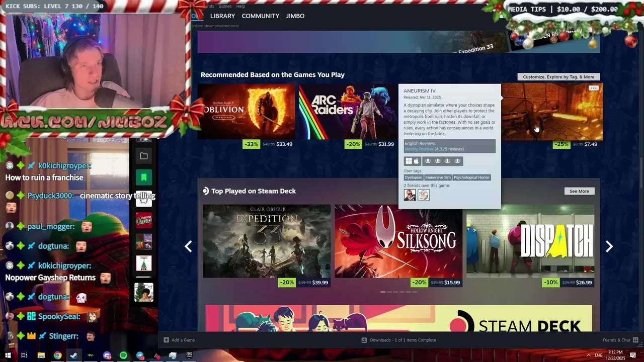Click the $26.99 Dispatch price
644x362 pixels.
pos(584,283)
